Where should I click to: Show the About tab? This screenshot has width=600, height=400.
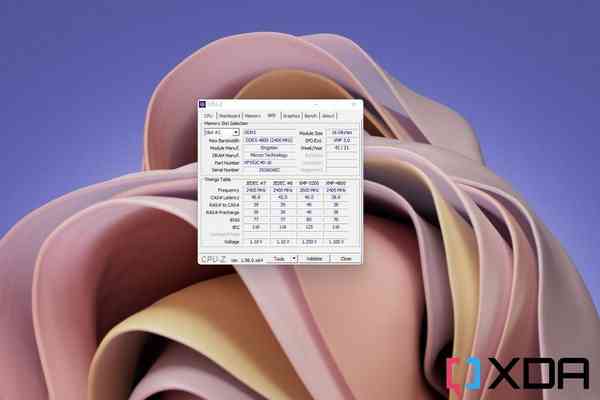328,115
